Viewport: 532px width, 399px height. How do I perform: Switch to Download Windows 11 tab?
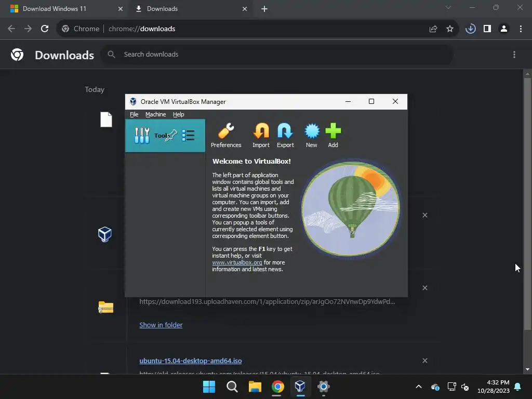(x=64, y=9)
